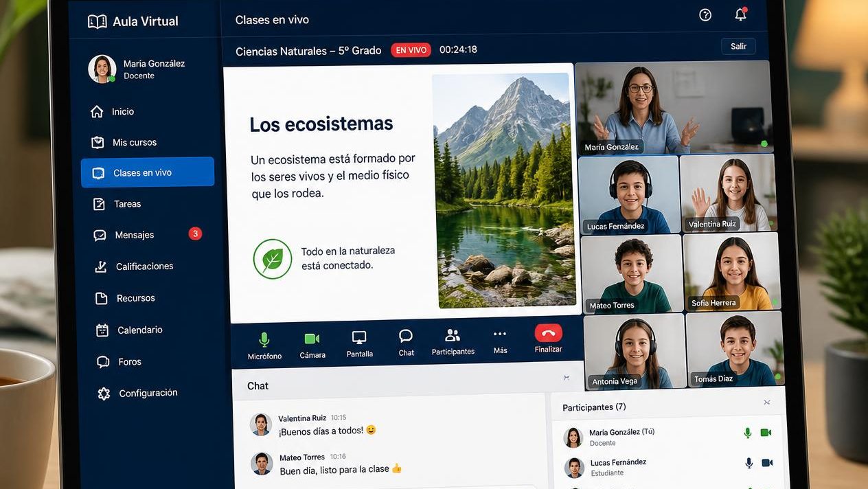Collapse the Chat panel with its header icon
The width and height of the screenshot is (868, 489).
(x=567, y=378)
